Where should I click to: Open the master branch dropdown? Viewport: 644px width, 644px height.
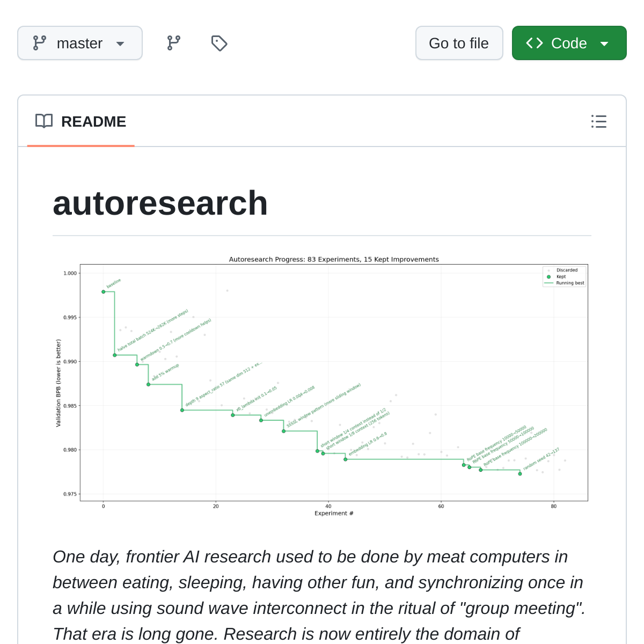(79, 43)
